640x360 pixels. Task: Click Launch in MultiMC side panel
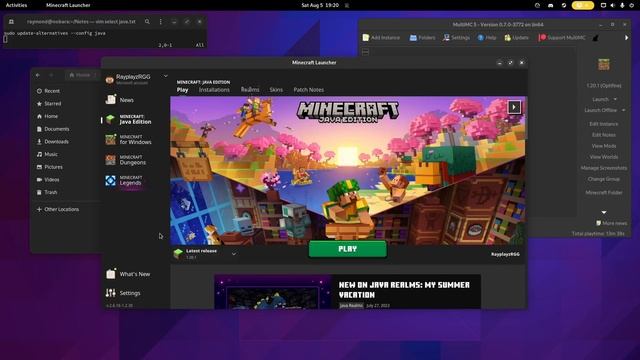pyautogui.click(x=600, y=99)
